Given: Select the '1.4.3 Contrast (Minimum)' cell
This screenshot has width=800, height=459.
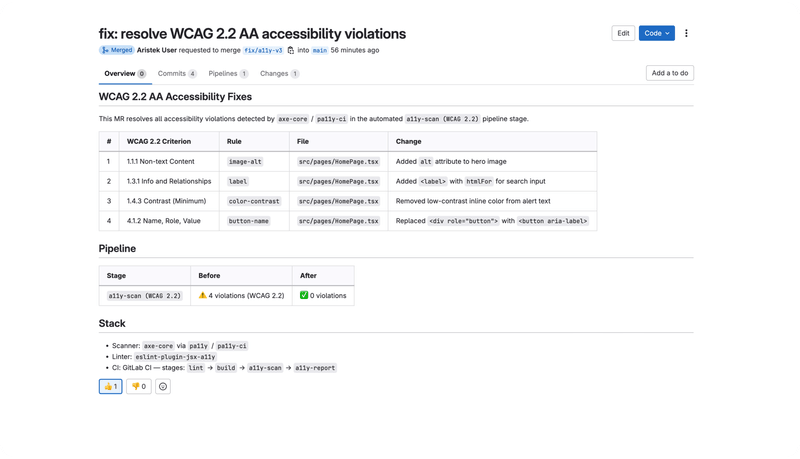Looking at the screenshot, I should [x=169, y=201].
